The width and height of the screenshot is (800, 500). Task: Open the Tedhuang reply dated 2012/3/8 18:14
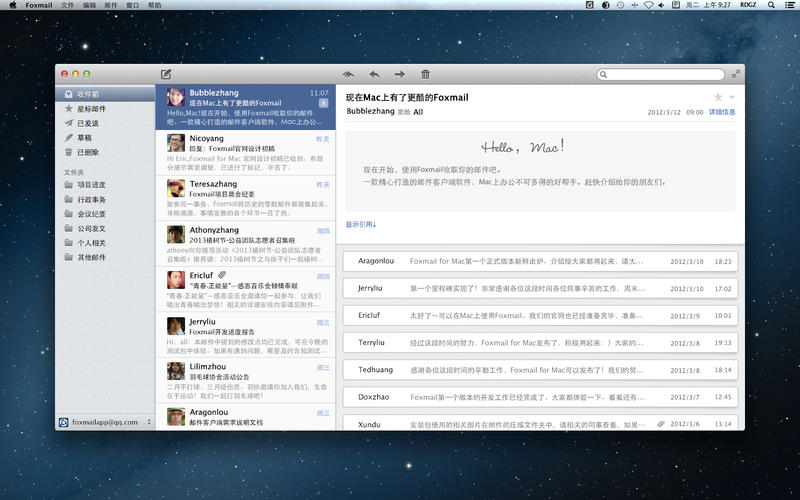click(540, 370)
